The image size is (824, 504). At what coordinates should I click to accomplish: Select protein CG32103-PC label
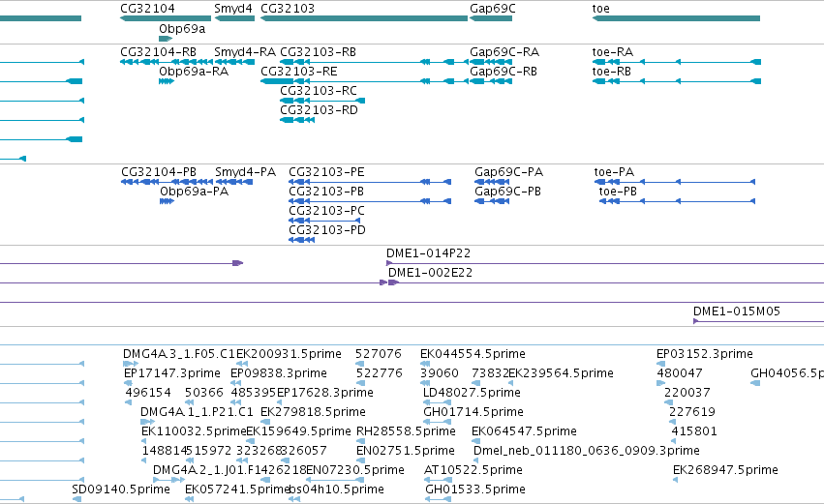pyautogui.click(x=326, y=211)
